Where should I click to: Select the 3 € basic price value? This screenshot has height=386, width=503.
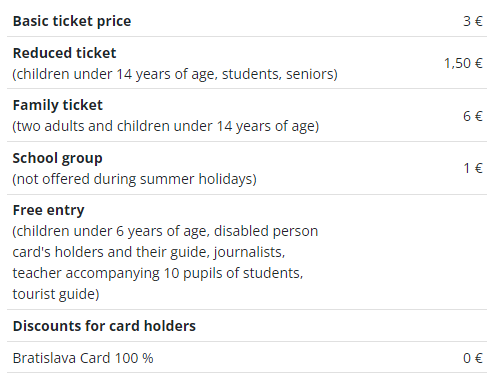pos(473,21)
